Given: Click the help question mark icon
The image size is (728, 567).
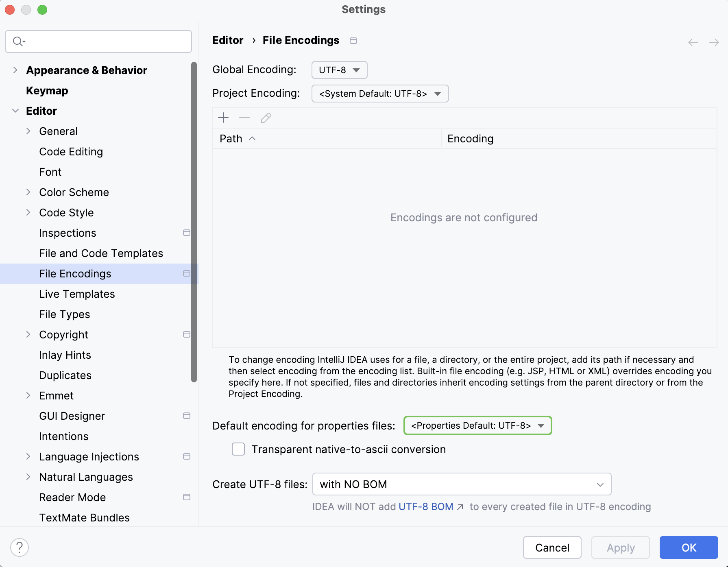Looking at the screenshot, I should click(x=20, y=547).
